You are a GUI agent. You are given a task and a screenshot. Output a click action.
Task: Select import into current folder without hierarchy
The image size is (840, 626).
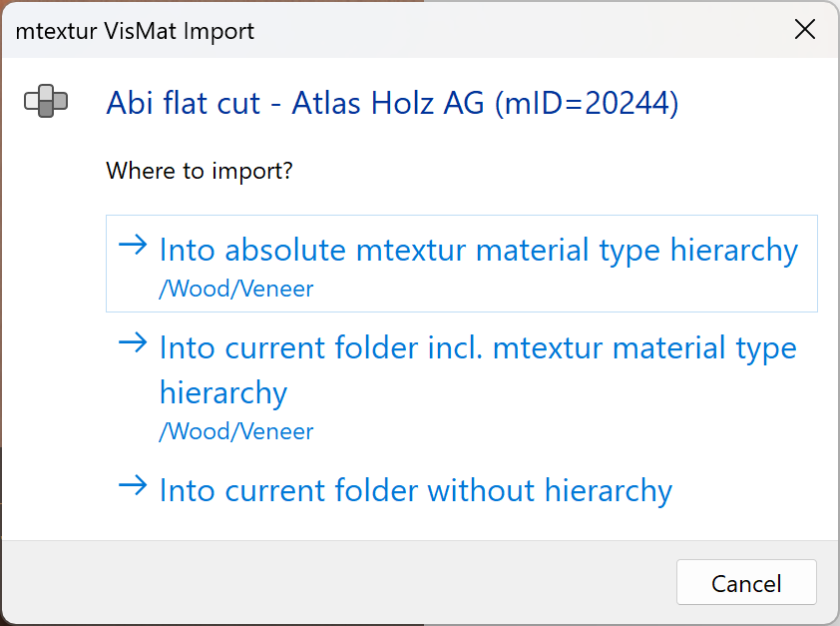tap(414, 490)
